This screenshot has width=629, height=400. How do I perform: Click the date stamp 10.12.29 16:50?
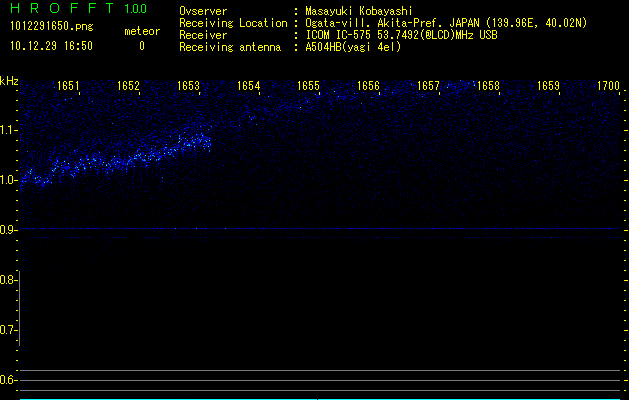pos(51,46)
